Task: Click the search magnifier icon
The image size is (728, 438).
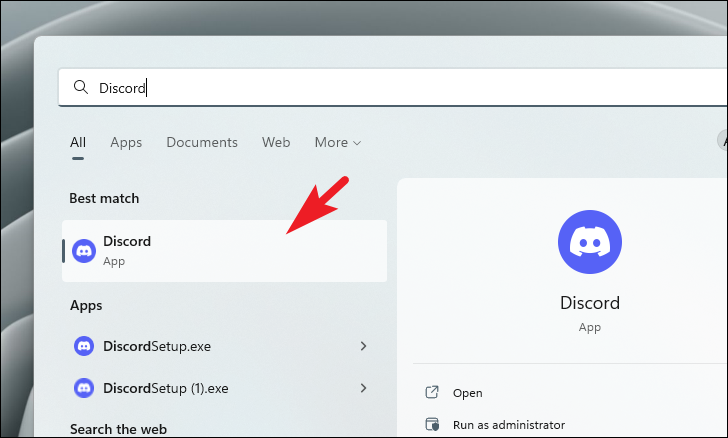Action: click(x=81, y=87)
